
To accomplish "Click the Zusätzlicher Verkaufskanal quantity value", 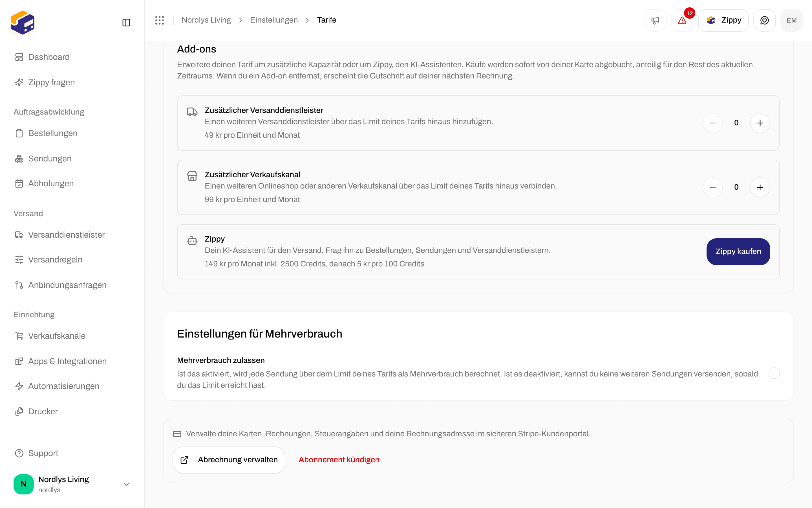I will tap(736, 187).
